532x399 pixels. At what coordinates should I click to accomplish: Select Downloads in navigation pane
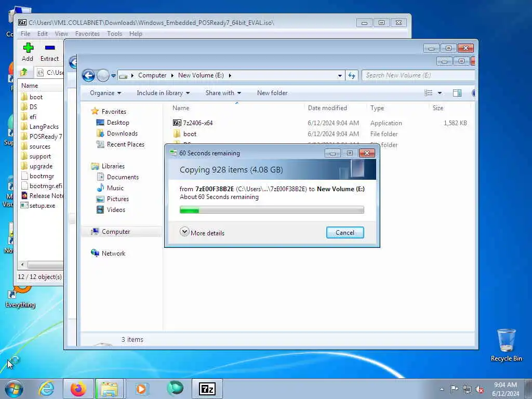(x=117, y=134)
